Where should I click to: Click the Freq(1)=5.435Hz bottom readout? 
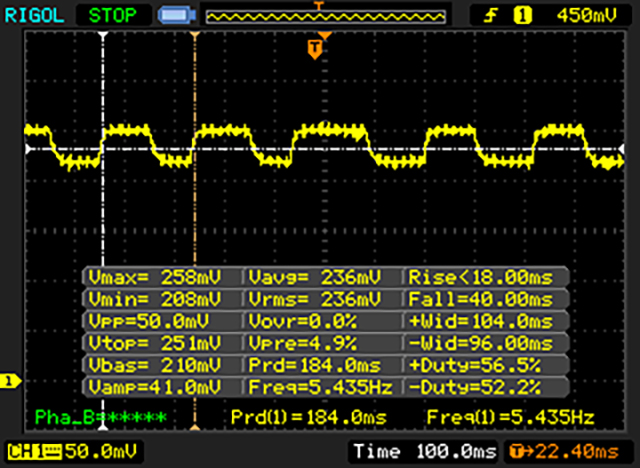[510, 417]
